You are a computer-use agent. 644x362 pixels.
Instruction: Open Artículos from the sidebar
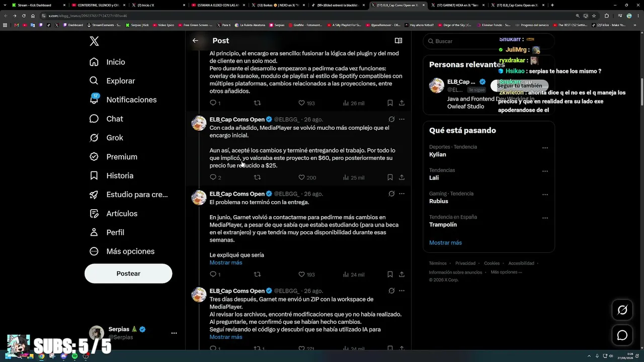coord(113,214)
